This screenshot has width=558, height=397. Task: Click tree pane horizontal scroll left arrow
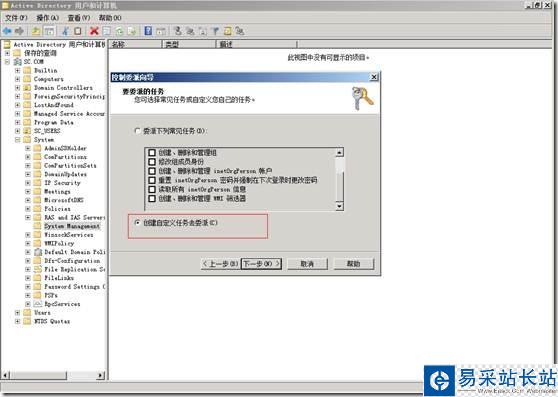point(6,375)
